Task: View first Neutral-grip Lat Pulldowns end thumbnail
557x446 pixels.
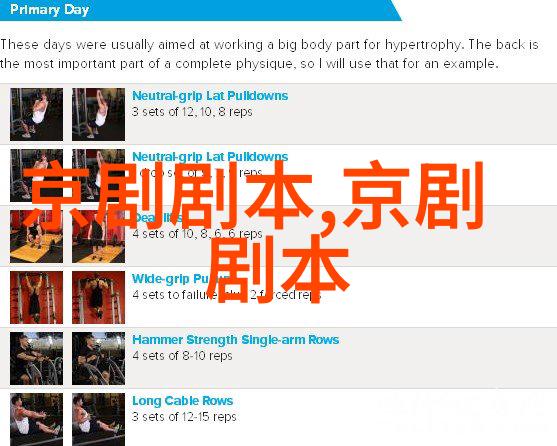Action: [x=98, y=114]
